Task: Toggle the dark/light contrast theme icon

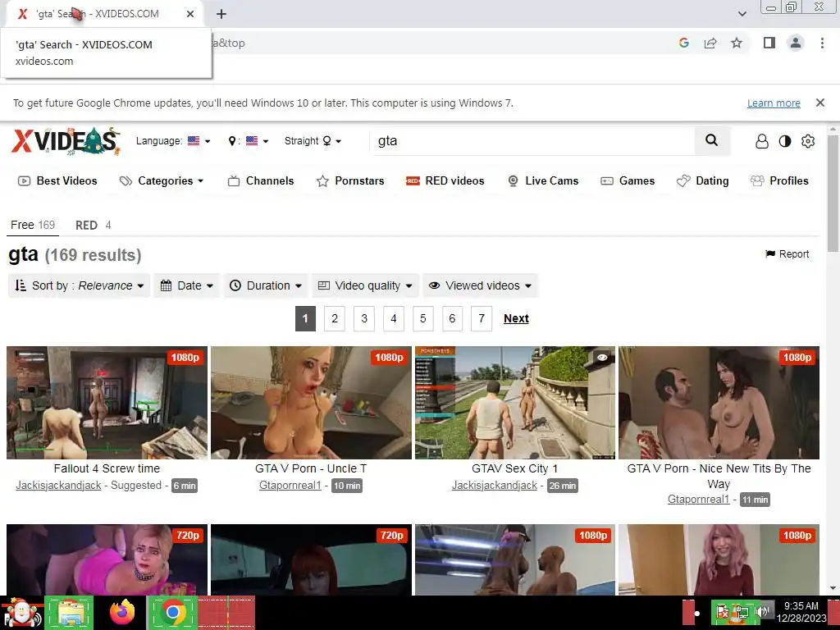Action: 785,141
